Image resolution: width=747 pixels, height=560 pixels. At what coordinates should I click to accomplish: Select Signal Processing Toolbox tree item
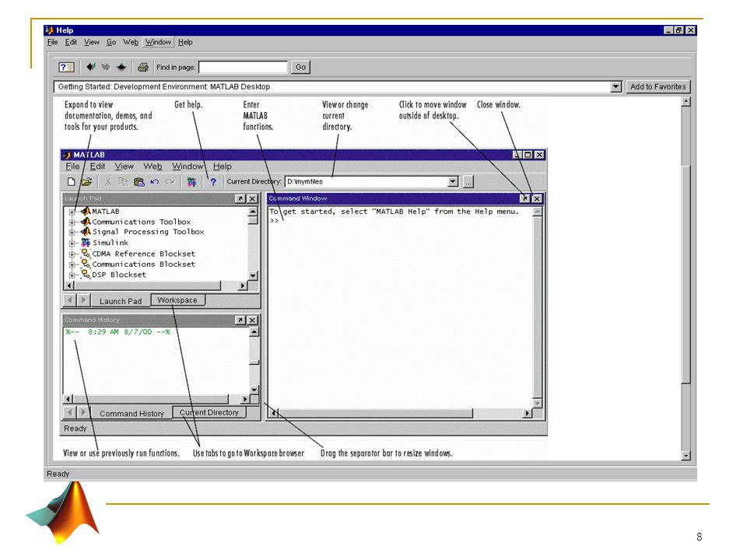pos(148,232)
